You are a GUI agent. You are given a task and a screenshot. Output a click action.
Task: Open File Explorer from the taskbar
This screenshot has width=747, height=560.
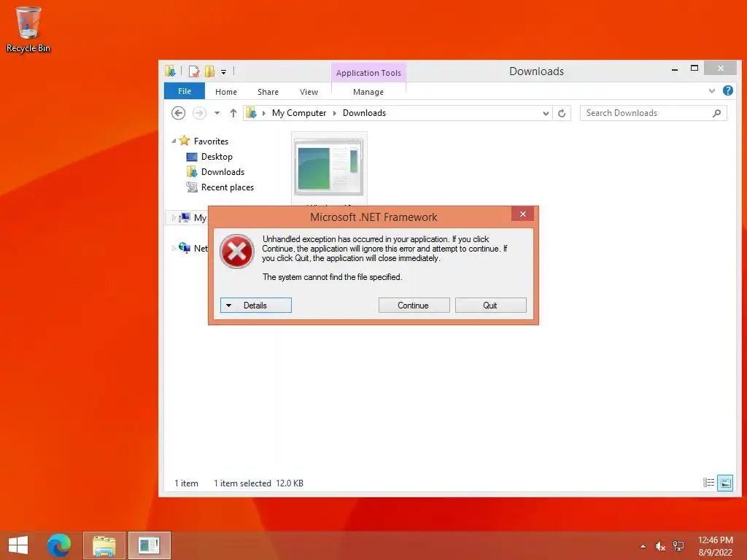point(104,545)
